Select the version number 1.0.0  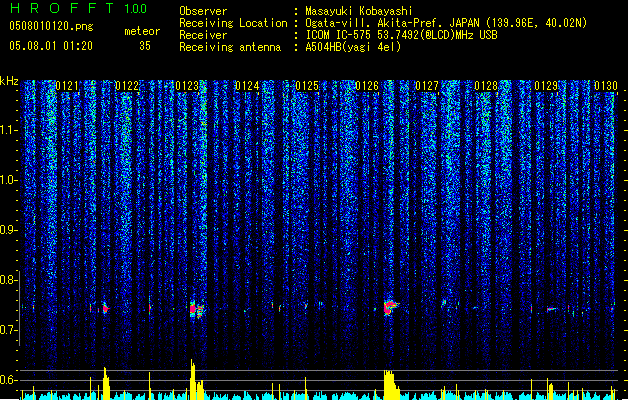click(136, 9)
